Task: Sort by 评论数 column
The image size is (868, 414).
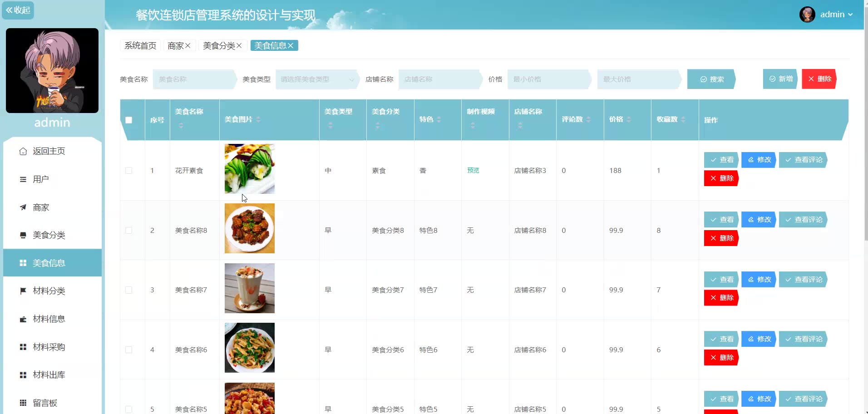Action: pyautogui.click(x=589, y=119)
